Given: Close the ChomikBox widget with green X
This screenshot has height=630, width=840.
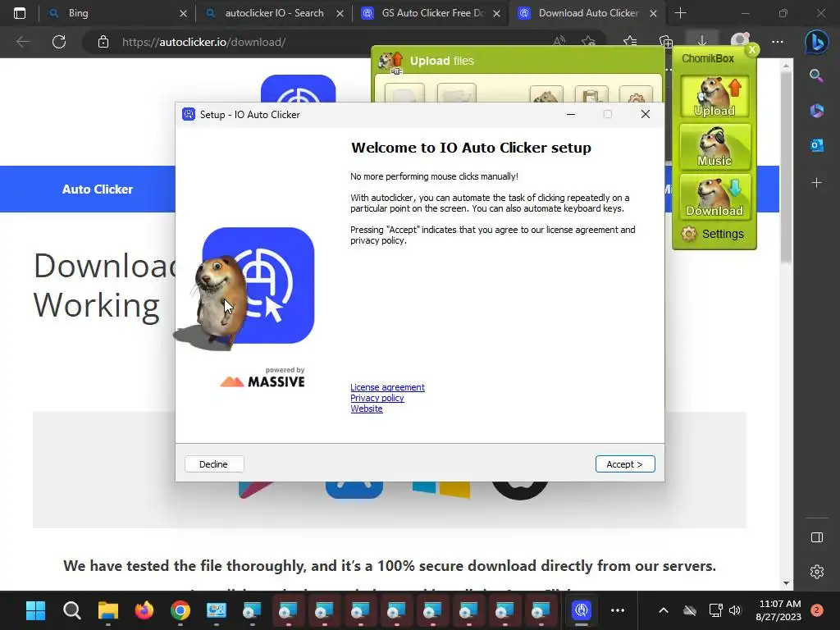Looking at the screenshot, I should [752, 50].
